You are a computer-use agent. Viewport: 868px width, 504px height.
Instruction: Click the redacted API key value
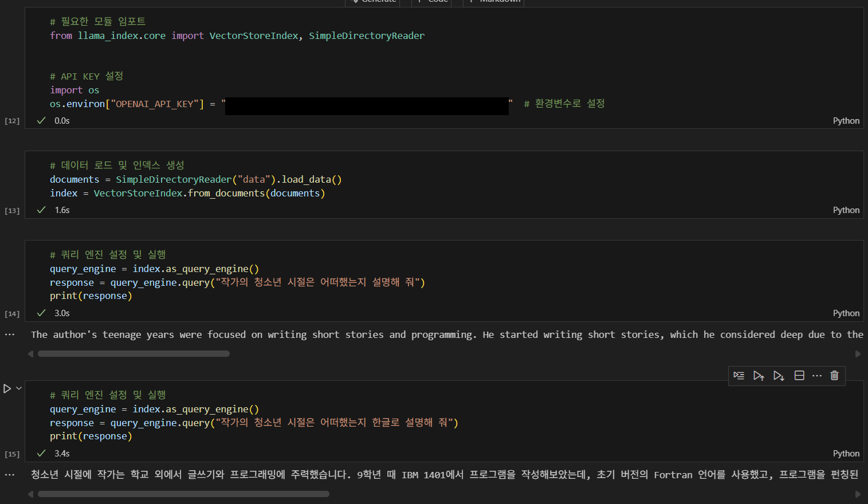pos(367,106)
